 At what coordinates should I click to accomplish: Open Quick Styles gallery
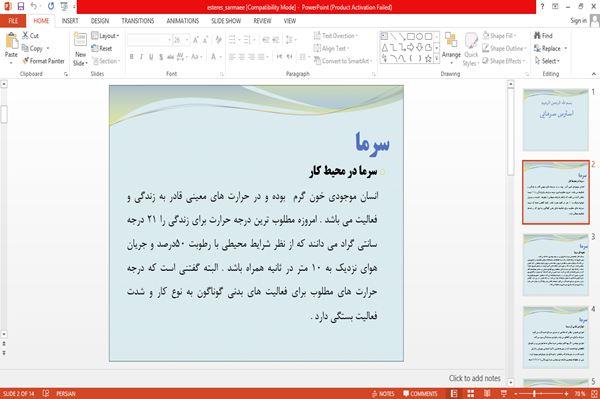click(471, 50)
